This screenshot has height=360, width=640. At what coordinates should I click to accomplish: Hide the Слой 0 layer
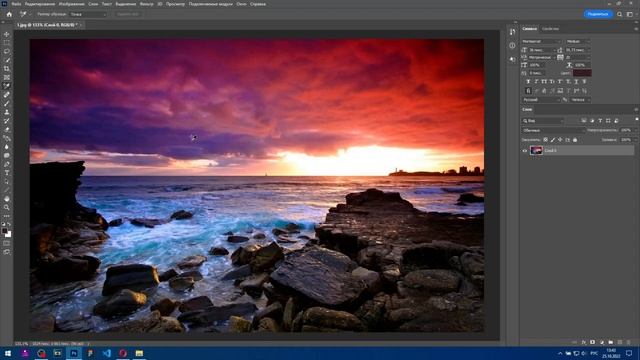point(525,151)
